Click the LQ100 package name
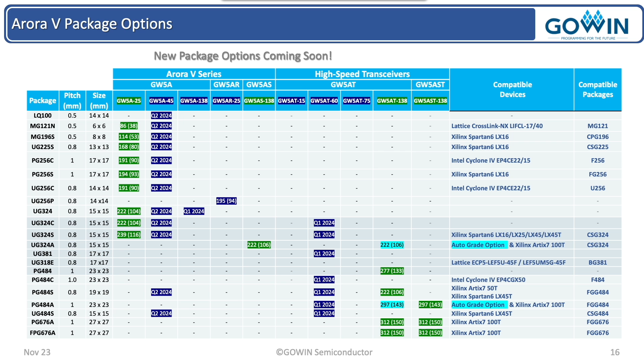 click(43, 116)
